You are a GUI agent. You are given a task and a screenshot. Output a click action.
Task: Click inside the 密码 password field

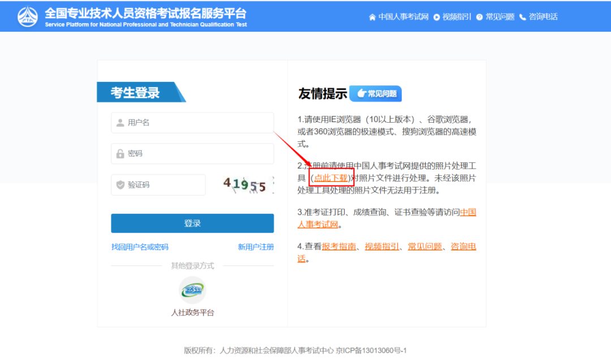click(x=192, y=153)
